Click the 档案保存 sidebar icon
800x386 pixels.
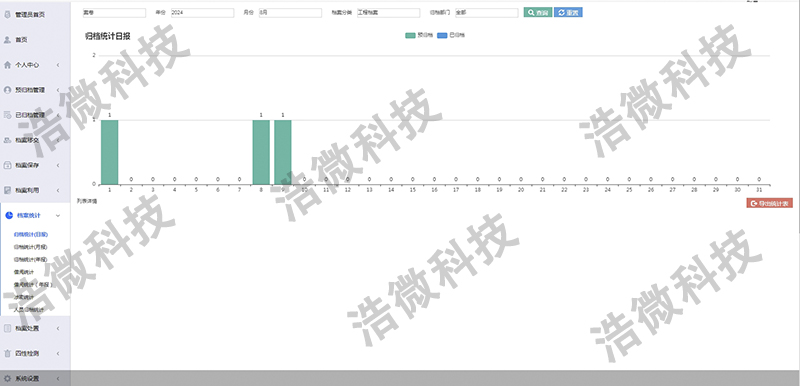pyautogui.click(x=7, y=165)
